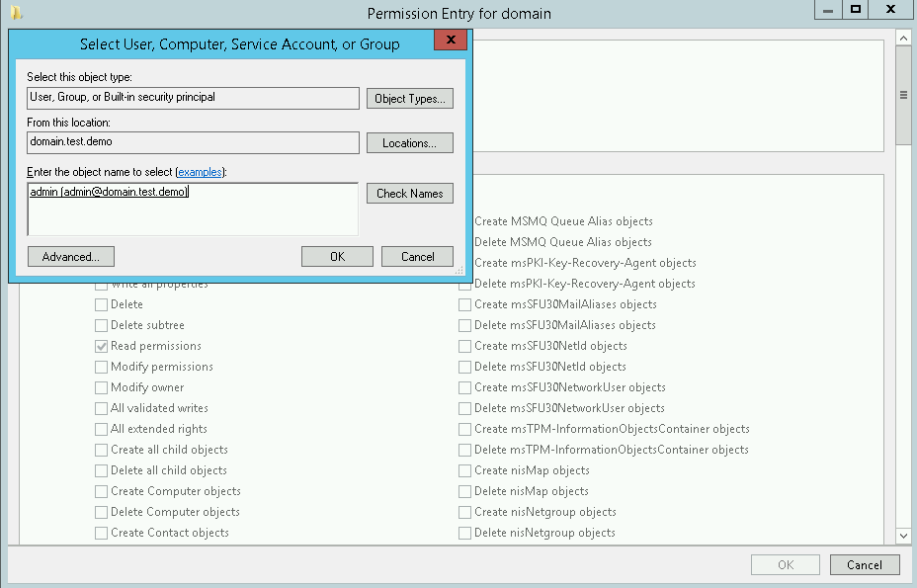Screen dimensions: 917x588
Task: Click the vertical scrollbar thumb
Action: [903, 95]
